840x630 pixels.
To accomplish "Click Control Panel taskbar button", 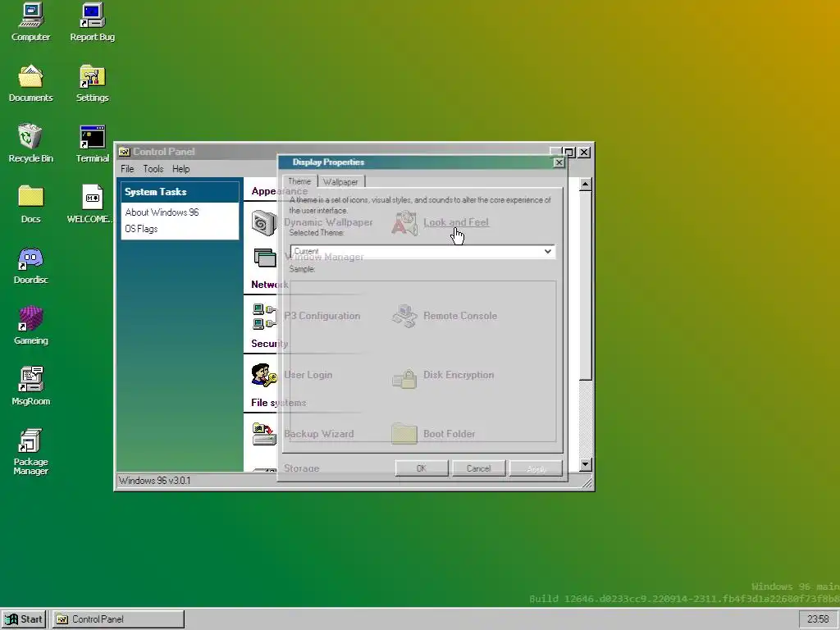I will (x=118, y=619).
